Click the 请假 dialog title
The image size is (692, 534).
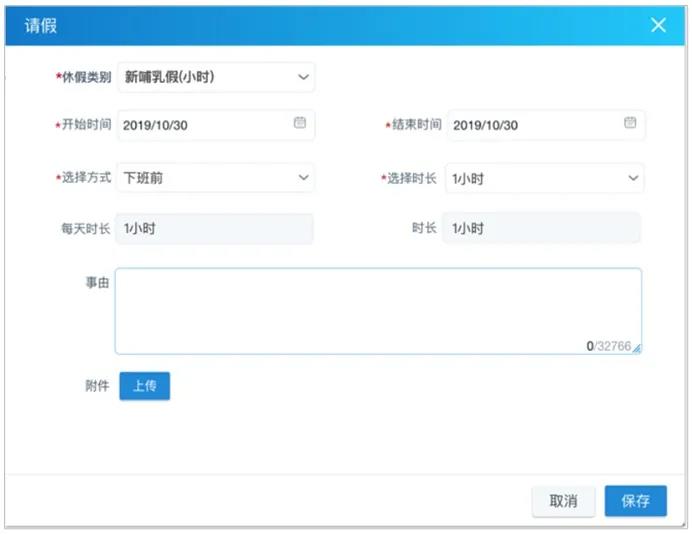pyautogui.click(x=41, y=26)
